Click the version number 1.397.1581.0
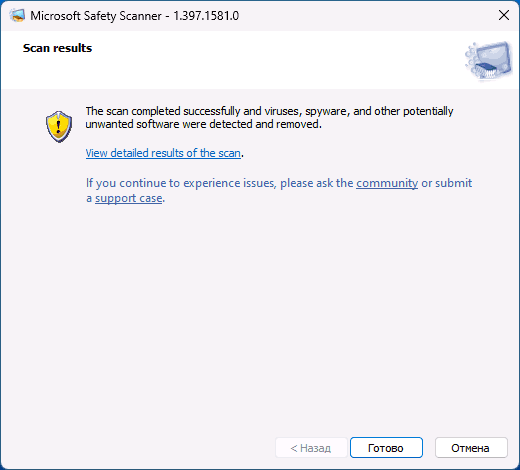This screenshot has height=470, width=520. 206,16
